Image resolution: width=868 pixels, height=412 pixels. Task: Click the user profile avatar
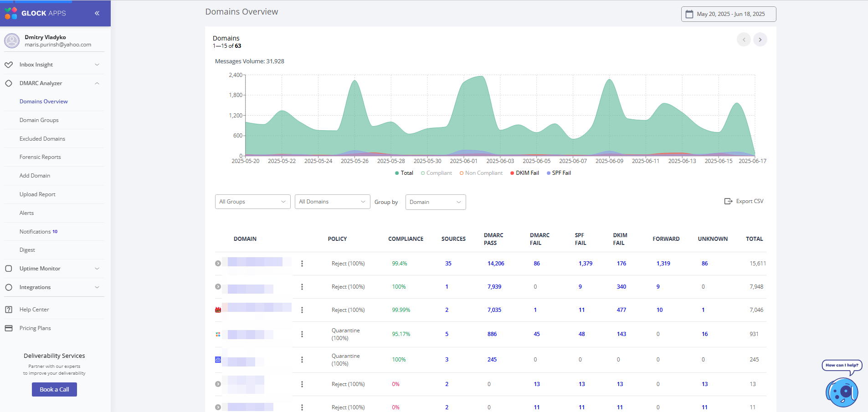coord(12,41)
